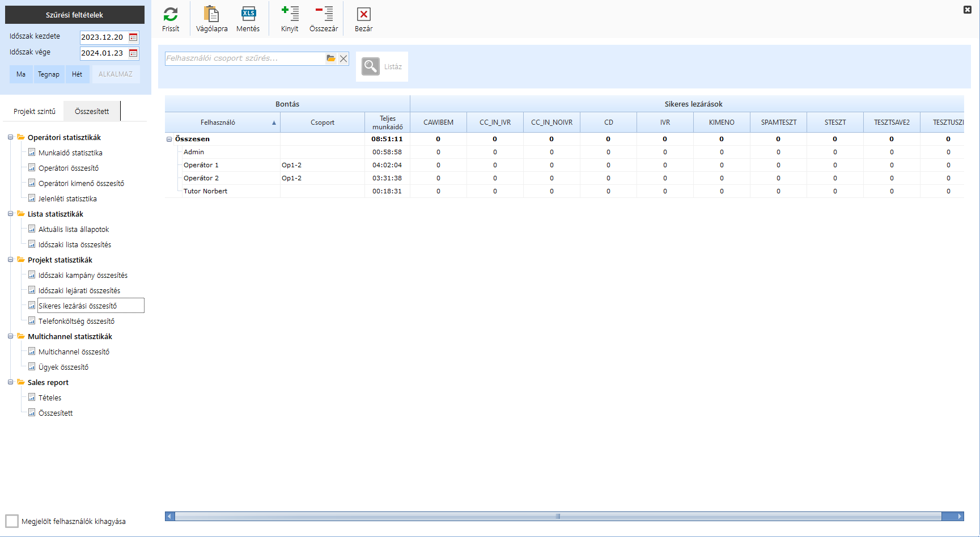
Task: Export to XLS with Mentés icon
Action: click(x=248, y=14)
